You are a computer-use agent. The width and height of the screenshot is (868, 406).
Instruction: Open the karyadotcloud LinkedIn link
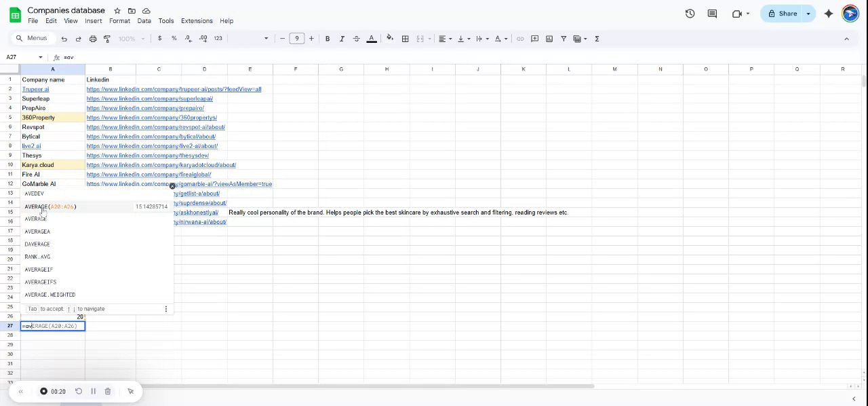[x=161, y=165]
